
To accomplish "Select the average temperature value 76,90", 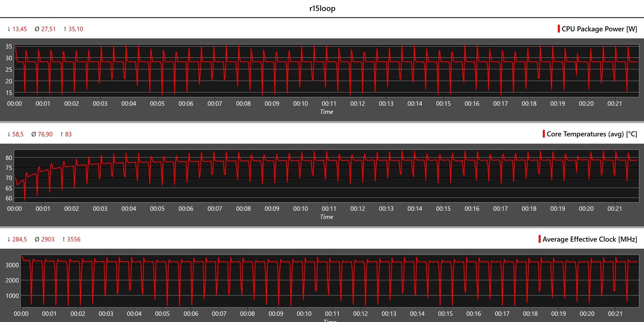I will click(45, 135).
